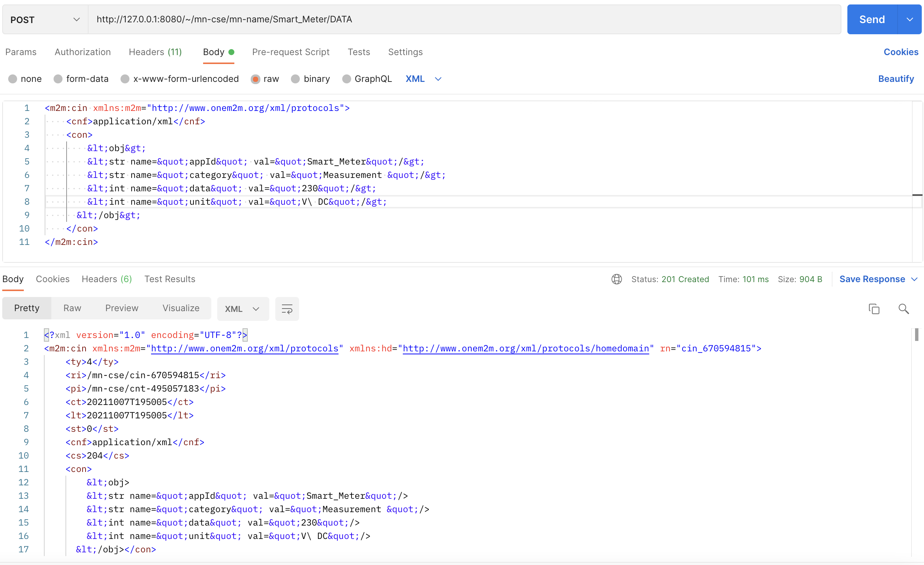
Task: Switch to the Authorization tab
Action: [x=83, y=52]
